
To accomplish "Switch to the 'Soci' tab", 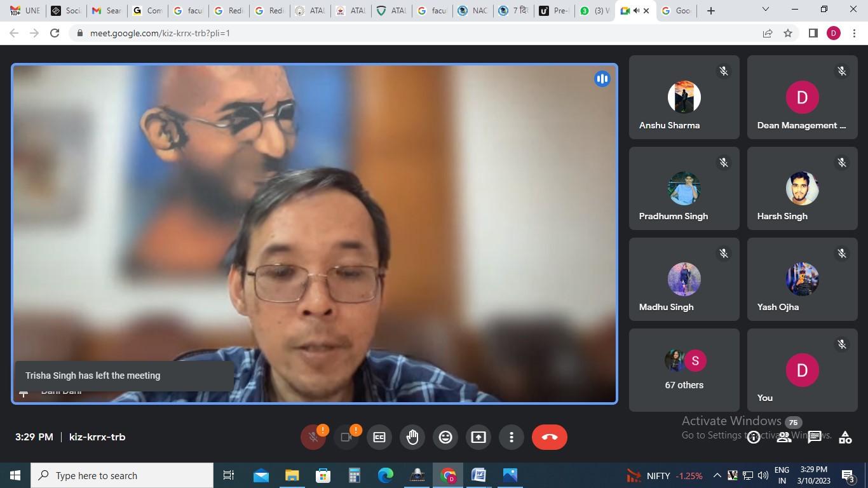I will point(65,11).
